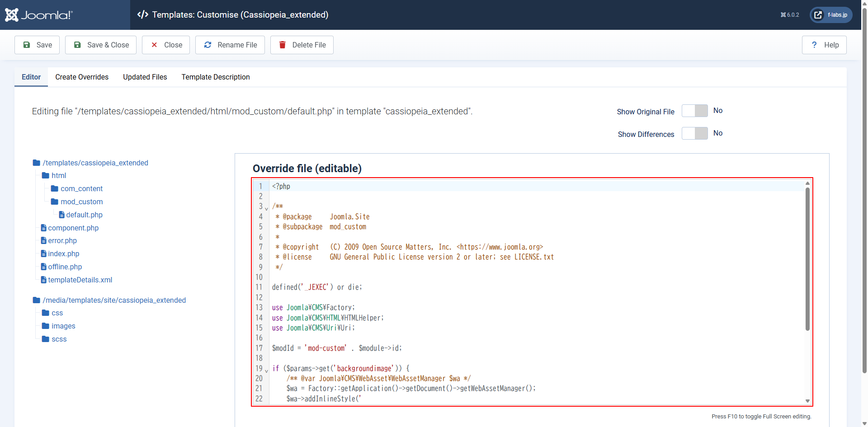Image resolution: width=868 pixels, height=427 pixels.
Task: Click the red X Close icon
Action: tap(154, 45)
